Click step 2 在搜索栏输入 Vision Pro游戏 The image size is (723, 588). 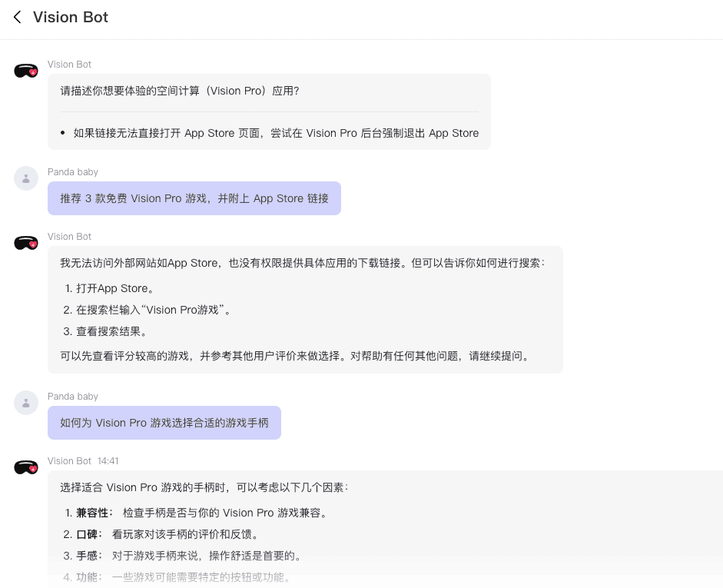[x=154, y=310]
